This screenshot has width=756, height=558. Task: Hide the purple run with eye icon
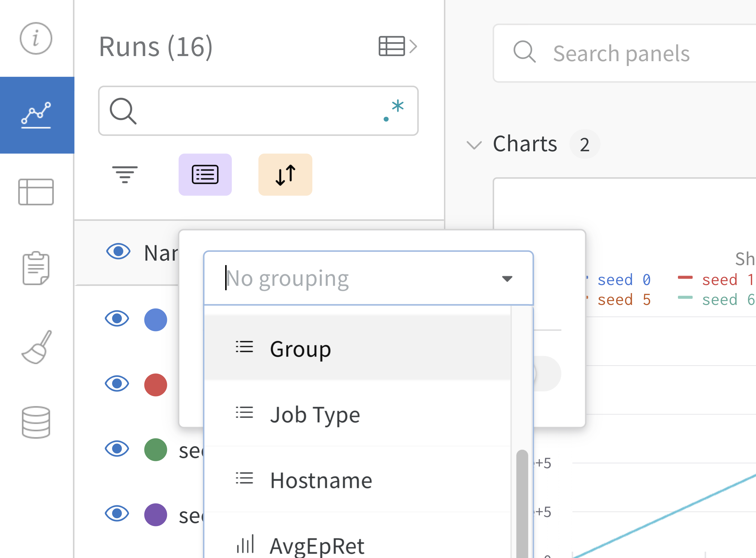pyautogui.click(x=117, y=514)
